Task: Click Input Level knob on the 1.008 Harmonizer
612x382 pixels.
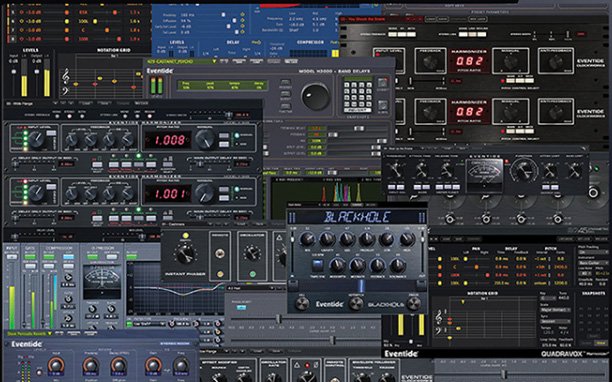Action: (37, 139)
